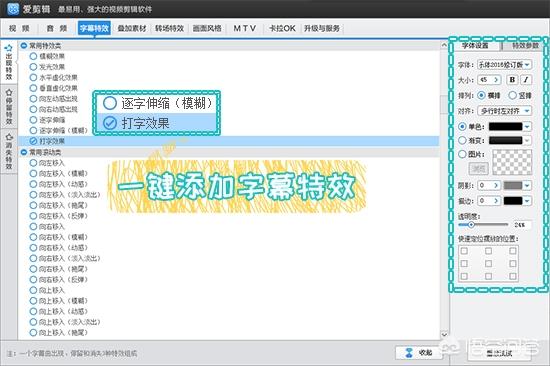
Task: Click the 阴影 gray color swatch
Action: [513, 185]
